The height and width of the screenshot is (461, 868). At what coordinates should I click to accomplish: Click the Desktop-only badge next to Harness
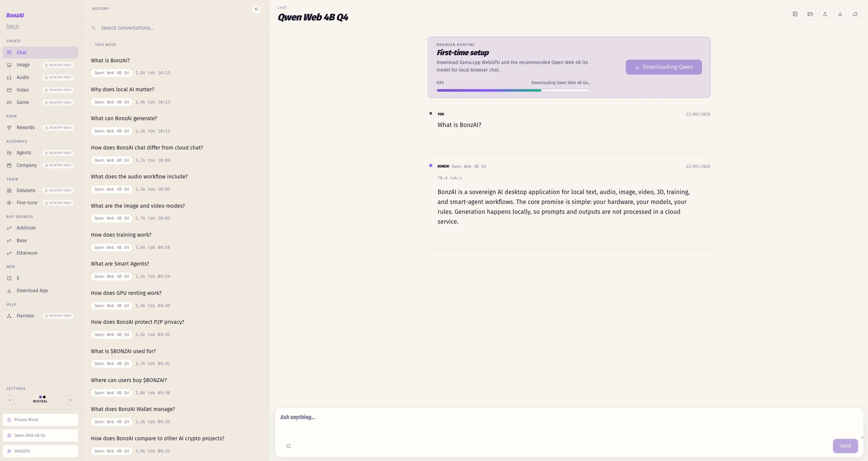point(58,316)
